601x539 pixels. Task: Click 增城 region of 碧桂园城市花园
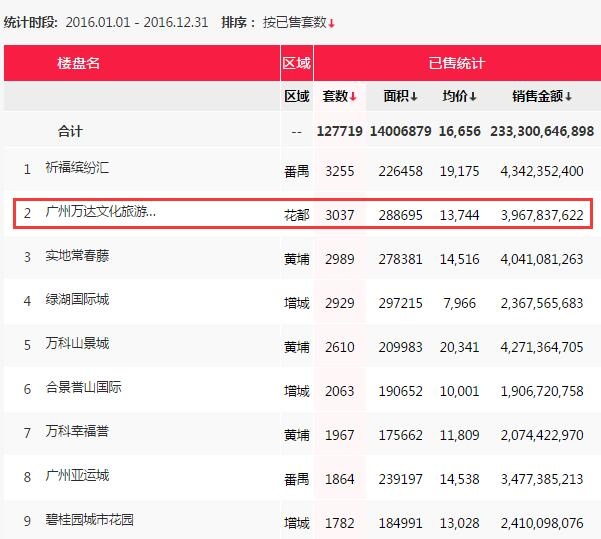[x=296, y=523]
